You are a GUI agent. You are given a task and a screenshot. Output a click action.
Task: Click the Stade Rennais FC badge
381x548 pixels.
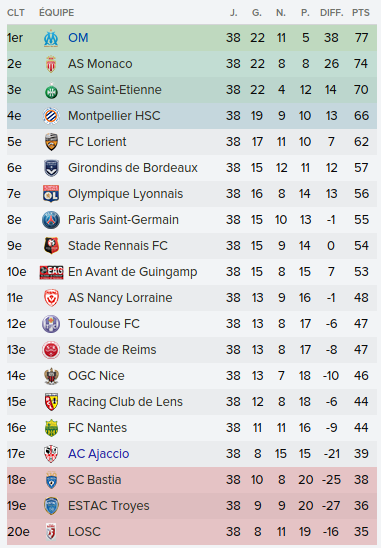point(51,246)
